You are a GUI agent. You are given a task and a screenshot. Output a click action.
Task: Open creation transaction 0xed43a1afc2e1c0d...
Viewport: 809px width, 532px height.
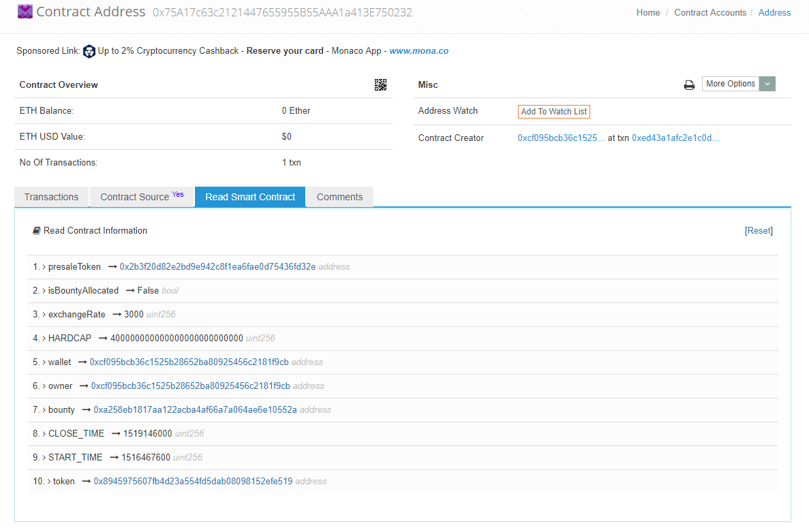(676, 138)
